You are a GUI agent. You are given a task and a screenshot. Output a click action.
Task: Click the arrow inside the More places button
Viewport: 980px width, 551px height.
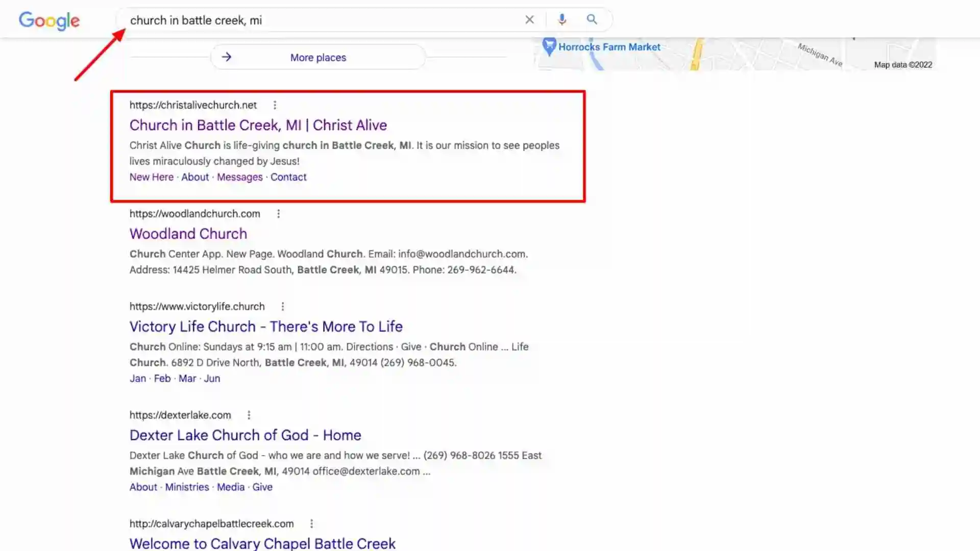[x=226, y=57]
